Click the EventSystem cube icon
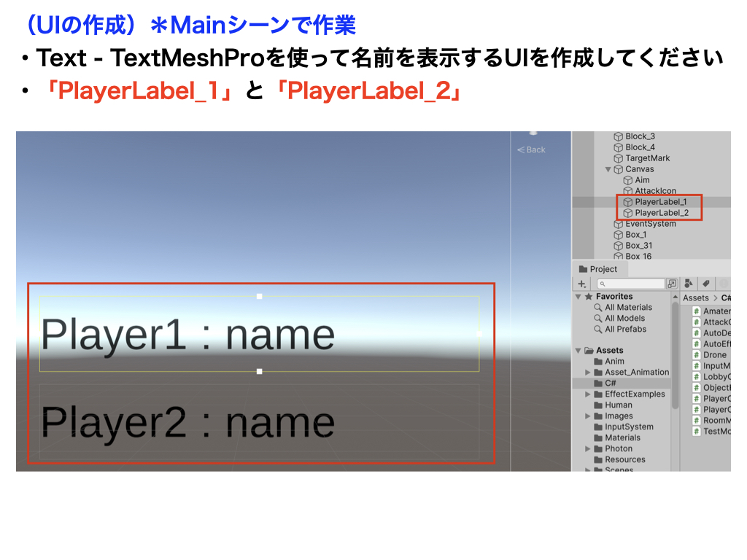Viewport: 747px width, 560px height. point(619,225)
